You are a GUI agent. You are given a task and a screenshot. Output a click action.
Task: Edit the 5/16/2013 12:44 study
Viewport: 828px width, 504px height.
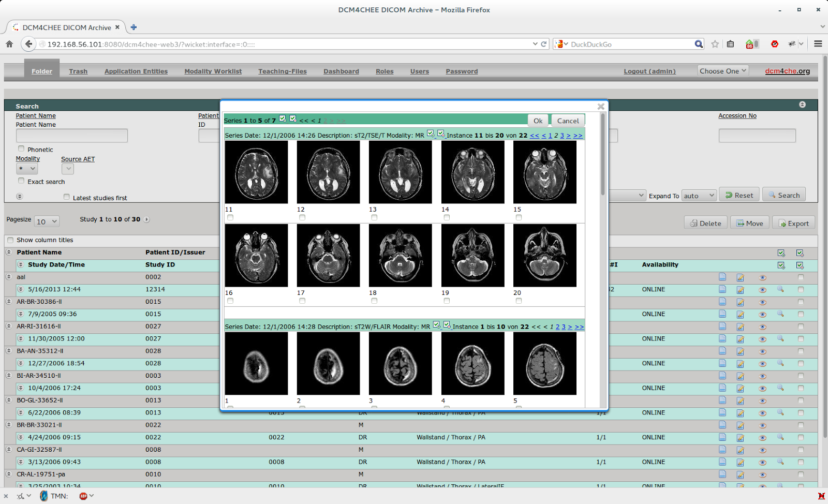(x=741, y=290)
